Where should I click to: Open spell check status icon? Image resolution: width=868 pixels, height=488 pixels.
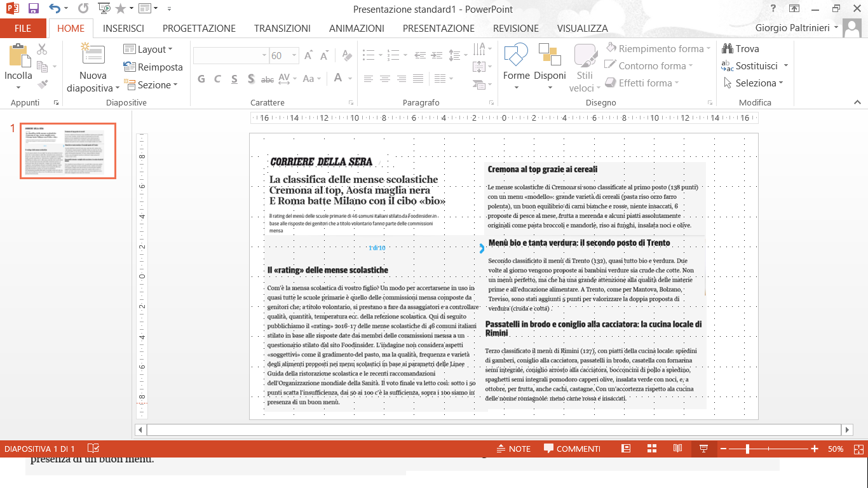93,449
